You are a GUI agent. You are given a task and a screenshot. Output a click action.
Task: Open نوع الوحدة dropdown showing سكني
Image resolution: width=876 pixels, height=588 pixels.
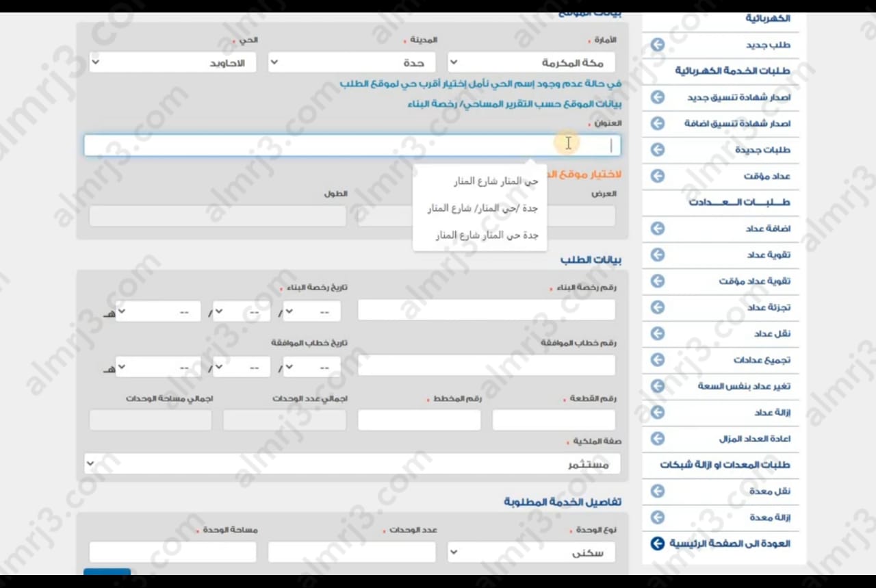point(531,552)
